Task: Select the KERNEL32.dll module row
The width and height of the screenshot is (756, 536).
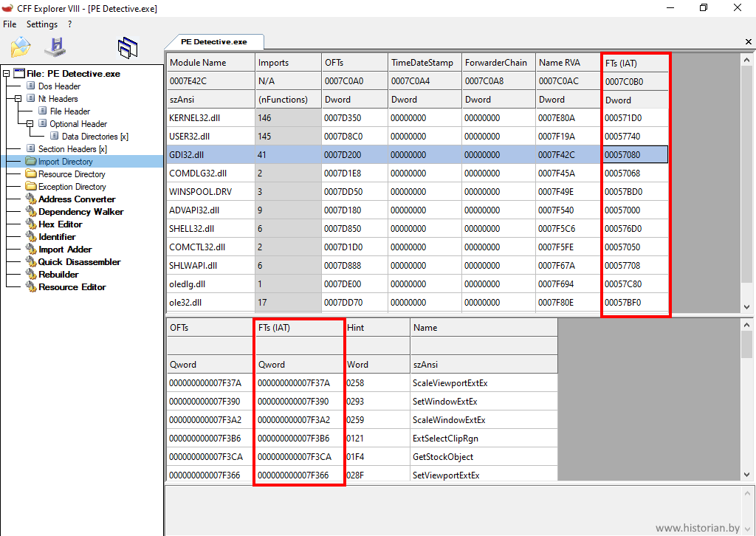Action: (x=190, y=117)
